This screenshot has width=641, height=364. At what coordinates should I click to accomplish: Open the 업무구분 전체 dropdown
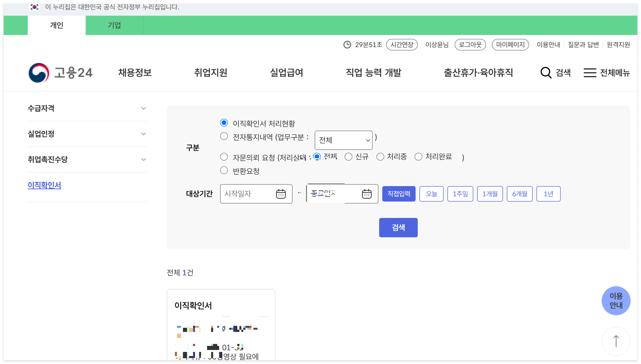click(x=344, y=140)
